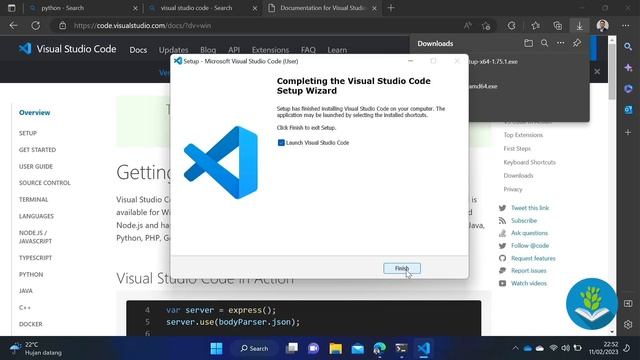Open Keyboard Shortcuts link on right

[529, 162]
